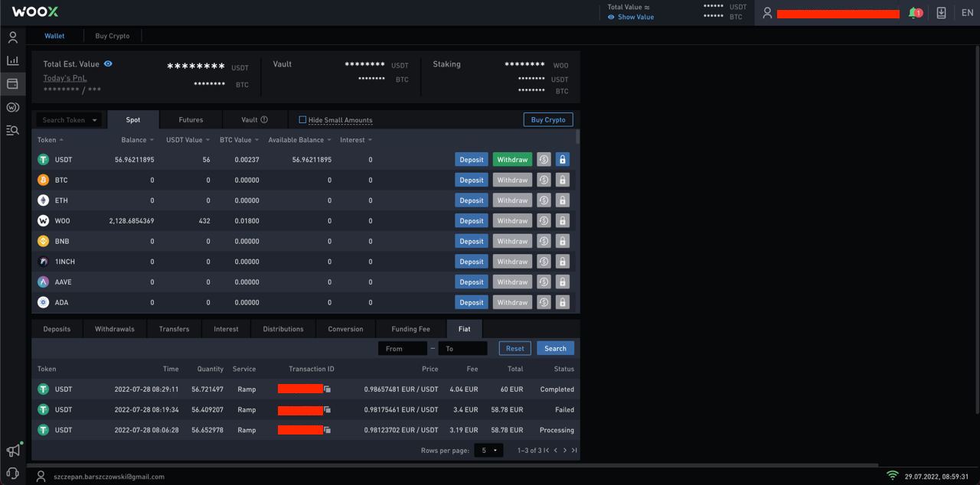Click the To date field
980x485 pixels.
[462, 348]
